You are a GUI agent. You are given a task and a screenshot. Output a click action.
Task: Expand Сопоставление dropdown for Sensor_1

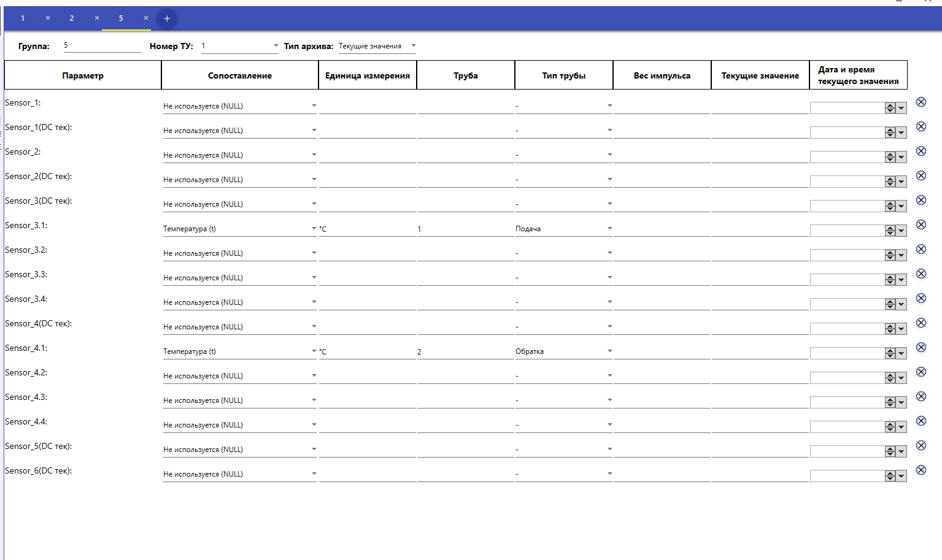pyautogui.click(x=240, y=106)
